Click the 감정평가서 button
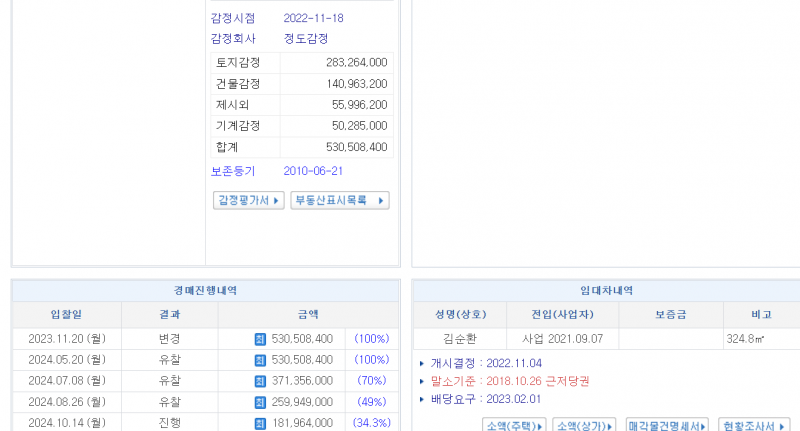This screenshot has height=431, width=800. (249, 200)
